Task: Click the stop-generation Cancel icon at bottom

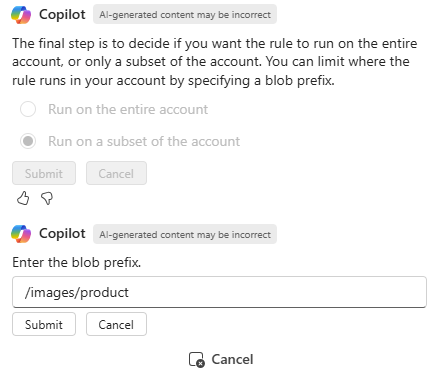Action: pos(197,360)
